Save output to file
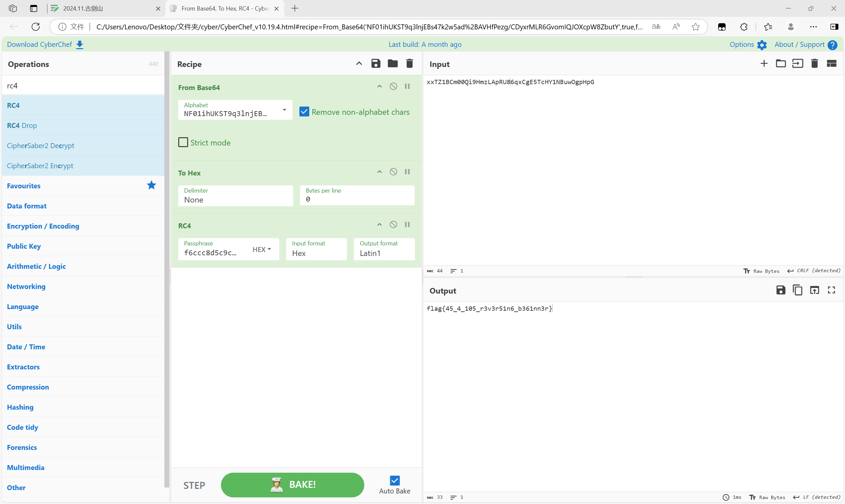Viewport: 845px width, 504px height. coord(781,290)
